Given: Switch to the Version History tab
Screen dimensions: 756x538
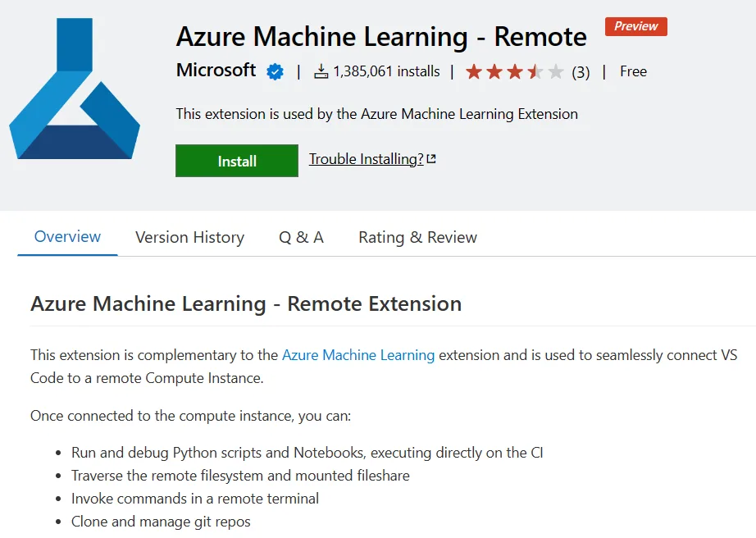Looking at the screenshot, I should (x=189, y=238).
